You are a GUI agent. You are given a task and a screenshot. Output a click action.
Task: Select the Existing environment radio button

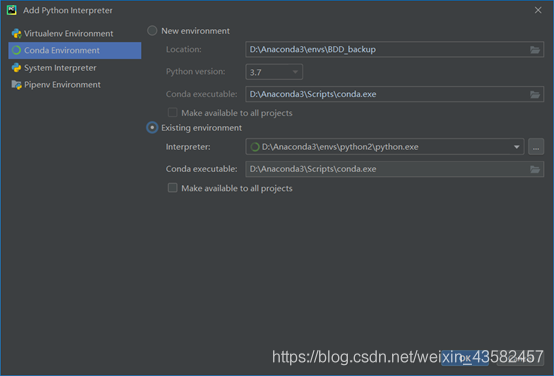coord(152,128)
